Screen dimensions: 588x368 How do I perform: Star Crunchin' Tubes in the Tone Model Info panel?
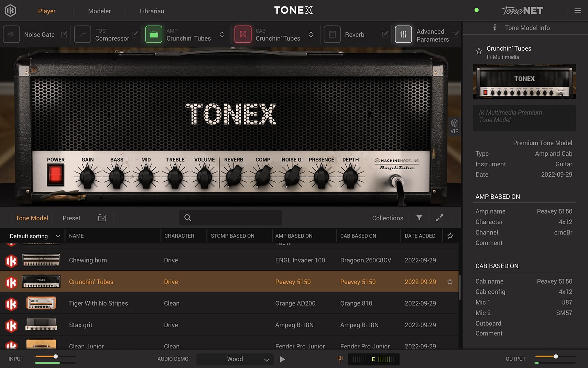pyautogui.click(x=479, y=51)
